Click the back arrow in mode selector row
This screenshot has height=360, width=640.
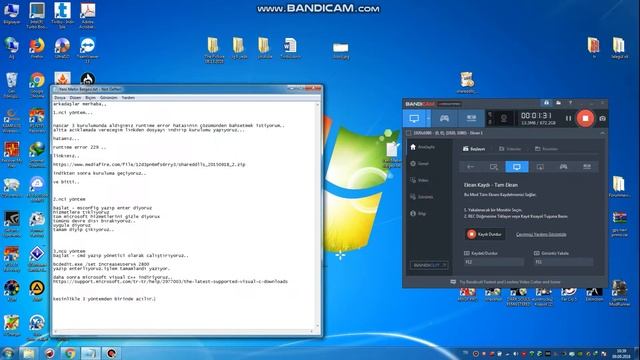pos(471,167)
